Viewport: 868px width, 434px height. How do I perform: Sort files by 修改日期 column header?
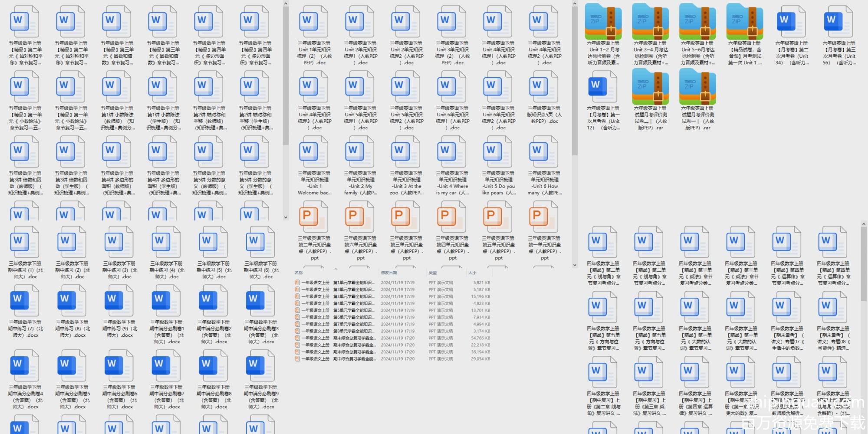click(x=389, y=273)
